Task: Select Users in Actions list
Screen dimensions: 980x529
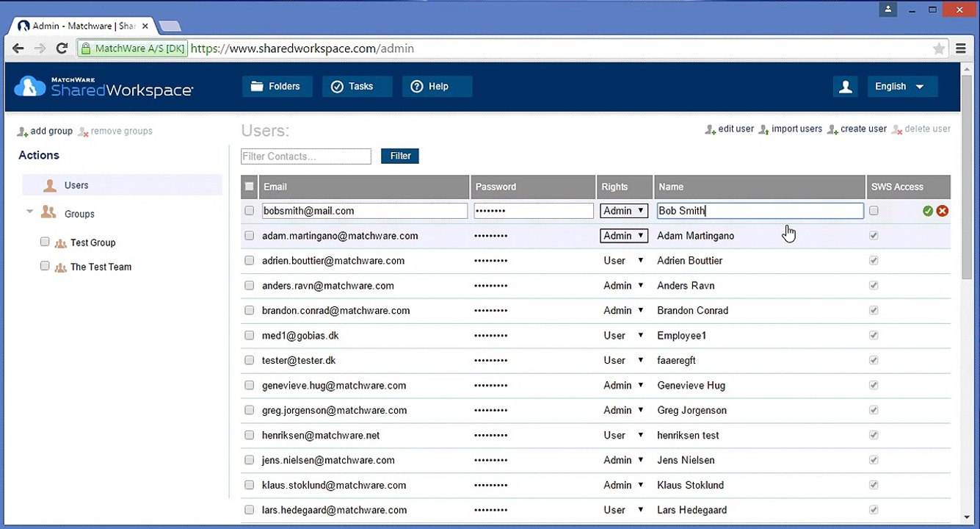Action: pyautogui.click(x=122, y=185)
